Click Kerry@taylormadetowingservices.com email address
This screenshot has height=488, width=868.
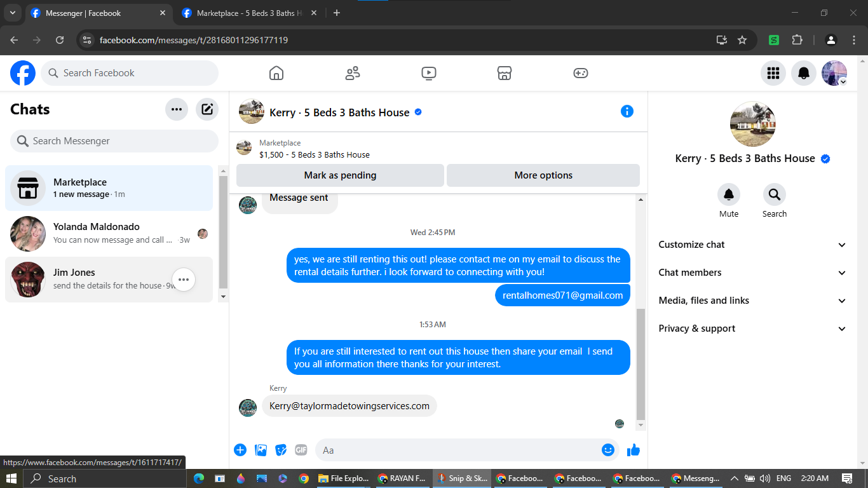[x=349, y=406]
